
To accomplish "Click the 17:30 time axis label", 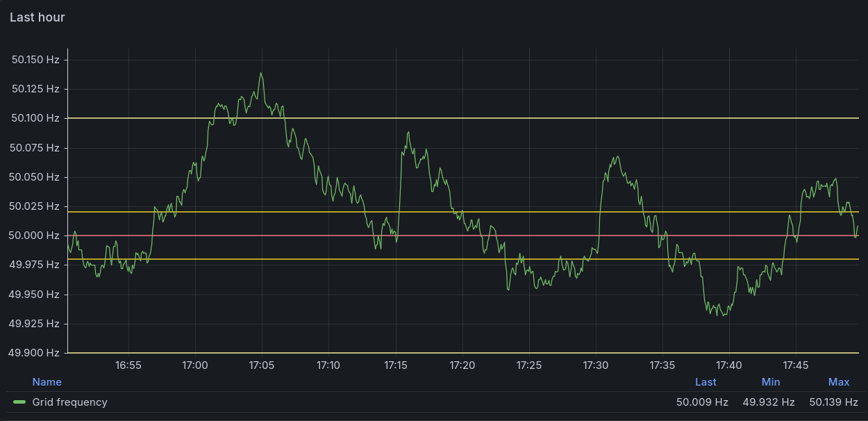I will click(x=595, y=365).
